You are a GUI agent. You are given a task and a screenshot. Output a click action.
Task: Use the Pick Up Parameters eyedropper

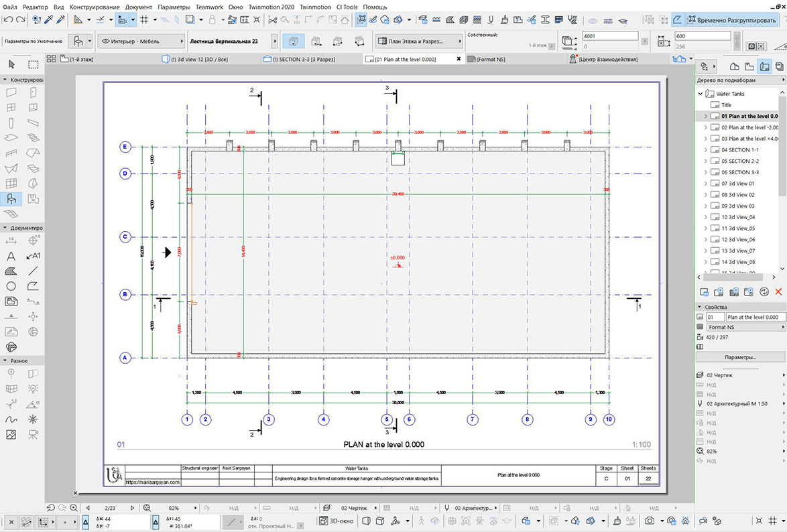click(49, 19)
